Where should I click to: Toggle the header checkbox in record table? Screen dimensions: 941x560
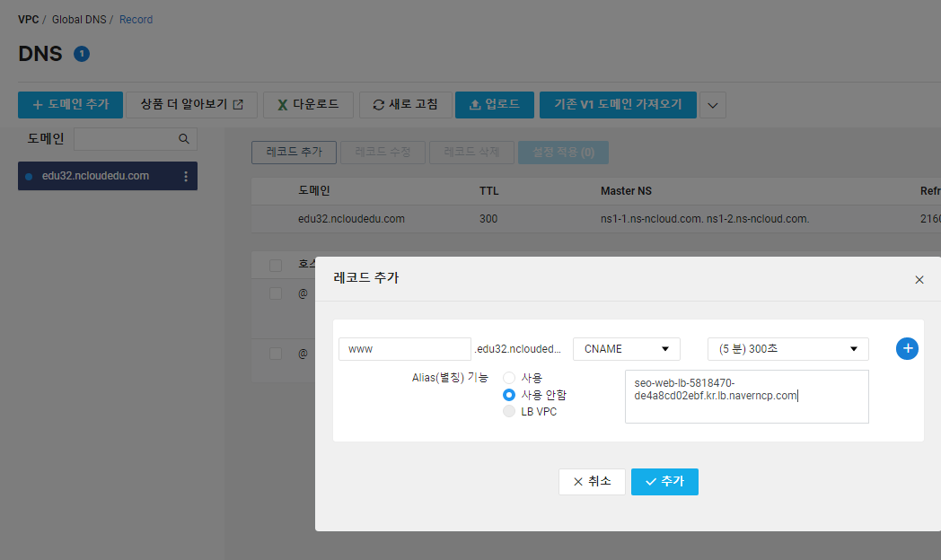pyautogui.click(x=276, y=265)
